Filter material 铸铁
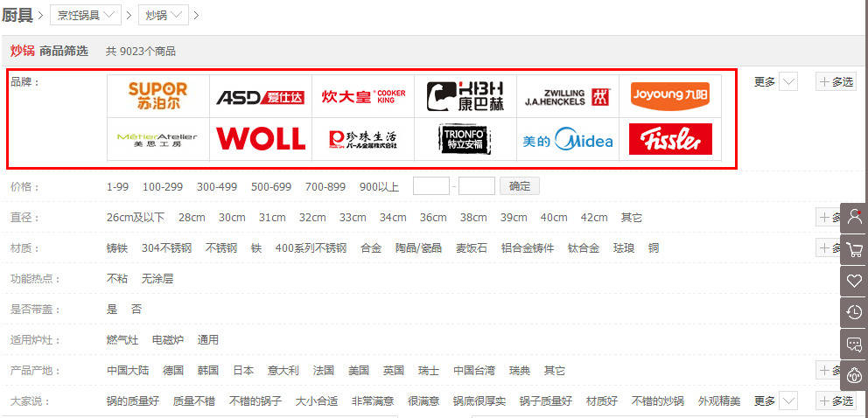Image resolution: width=868 pixels, height=418 pixels. (116, 248)
